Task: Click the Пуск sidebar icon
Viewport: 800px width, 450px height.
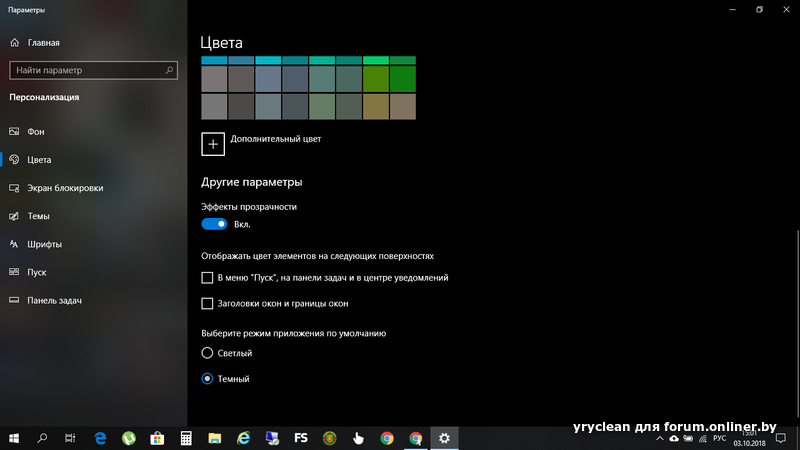Action: tap(14, 272)
